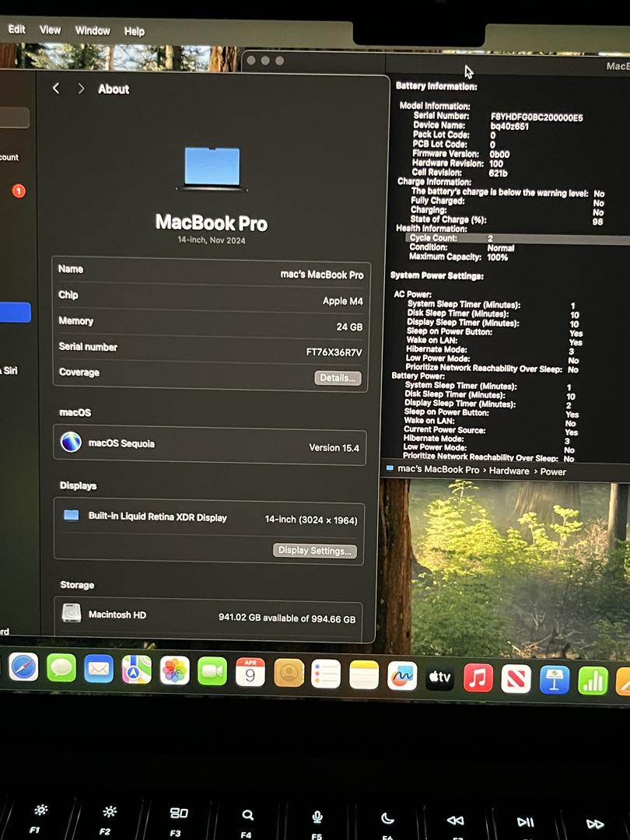This screenshot has width=630, height=840.
Task: Open the Mail app in Dock
Action: coord(99,669)
